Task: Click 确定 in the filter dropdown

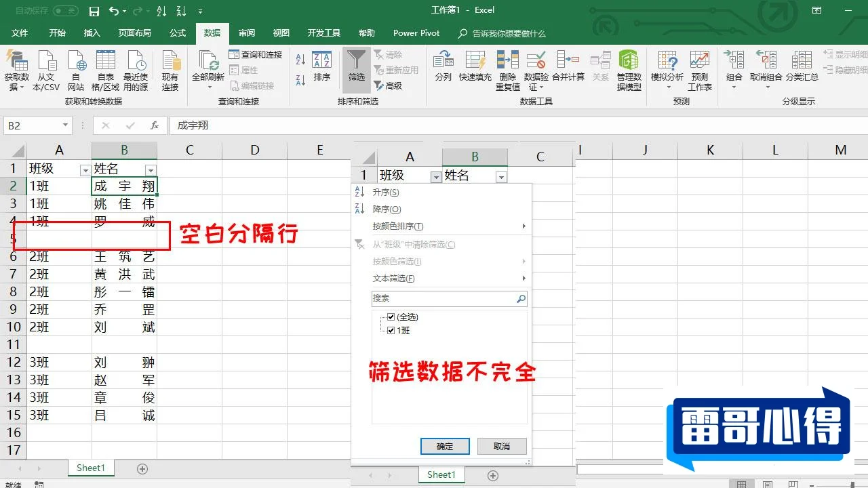Action: pos(445,446)
